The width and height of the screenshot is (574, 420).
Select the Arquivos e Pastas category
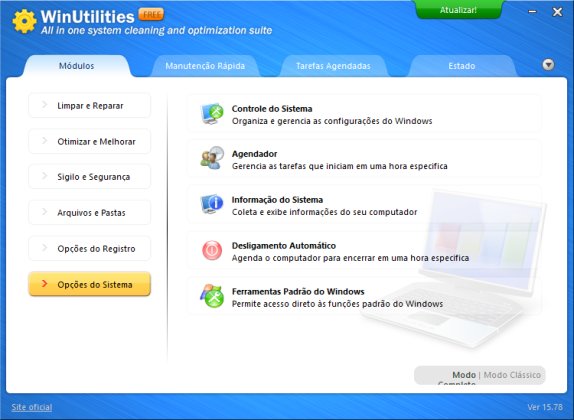click(89, 212)
